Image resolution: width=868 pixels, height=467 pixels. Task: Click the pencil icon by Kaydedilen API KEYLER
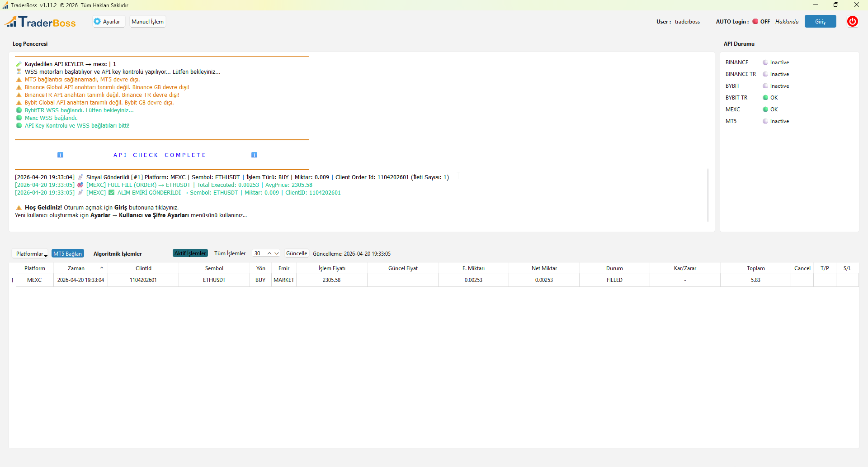[x=19, y=64]
